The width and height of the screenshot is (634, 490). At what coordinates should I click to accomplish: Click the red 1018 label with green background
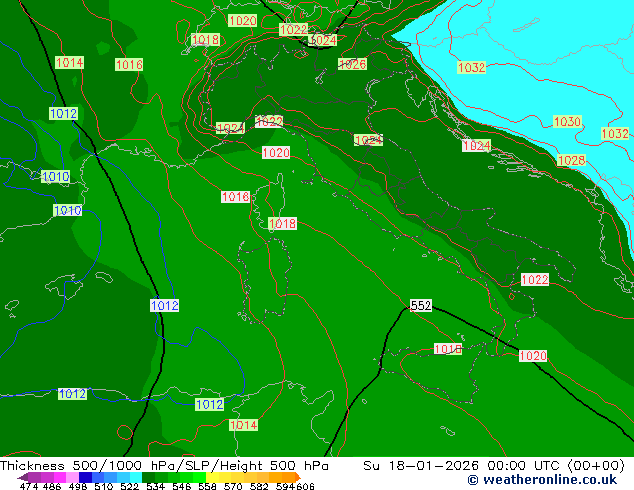205,39
